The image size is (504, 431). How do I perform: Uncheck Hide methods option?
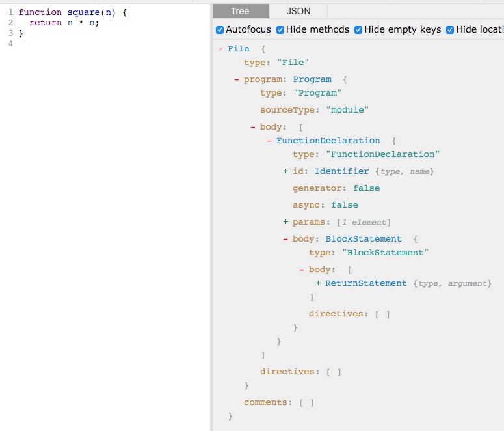pyautogui.click(x=280, y=30)
